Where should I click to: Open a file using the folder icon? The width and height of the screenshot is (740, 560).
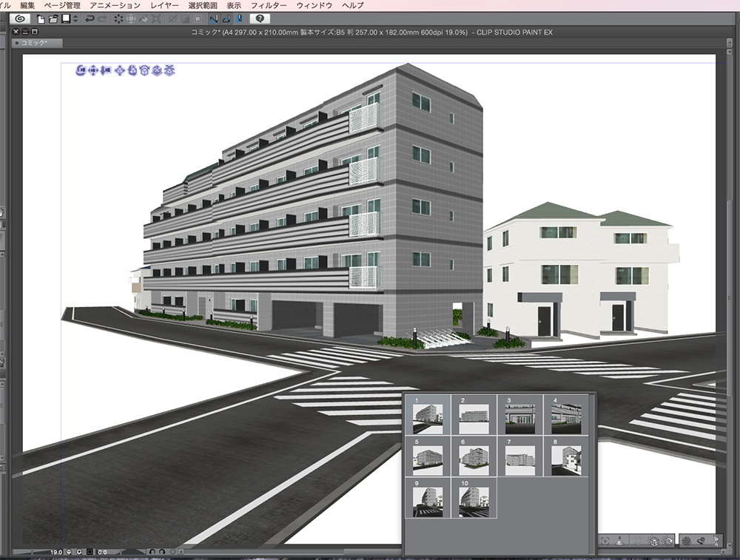(52, 19)
